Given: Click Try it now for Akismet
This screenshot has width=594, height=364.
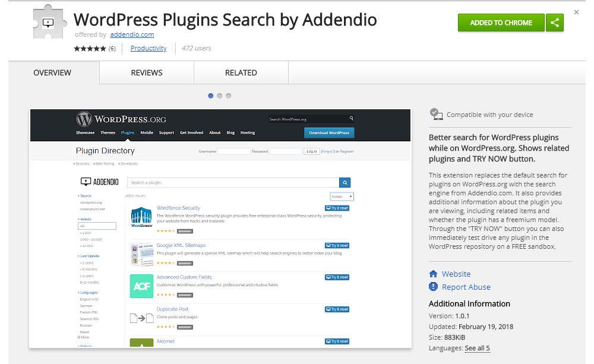Looking at the screenshot, I should pyautogui.click(x=337, y=341).
